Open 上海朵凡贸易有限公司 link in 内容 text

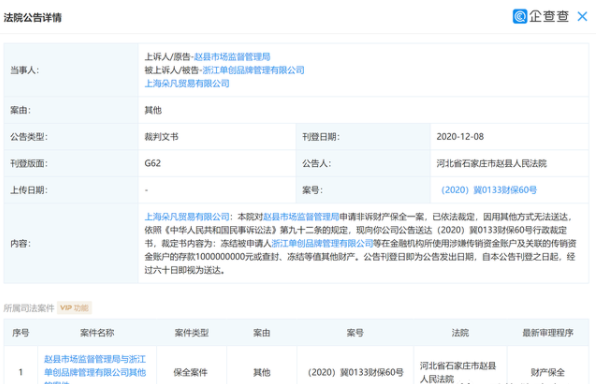tap(187, 217)
